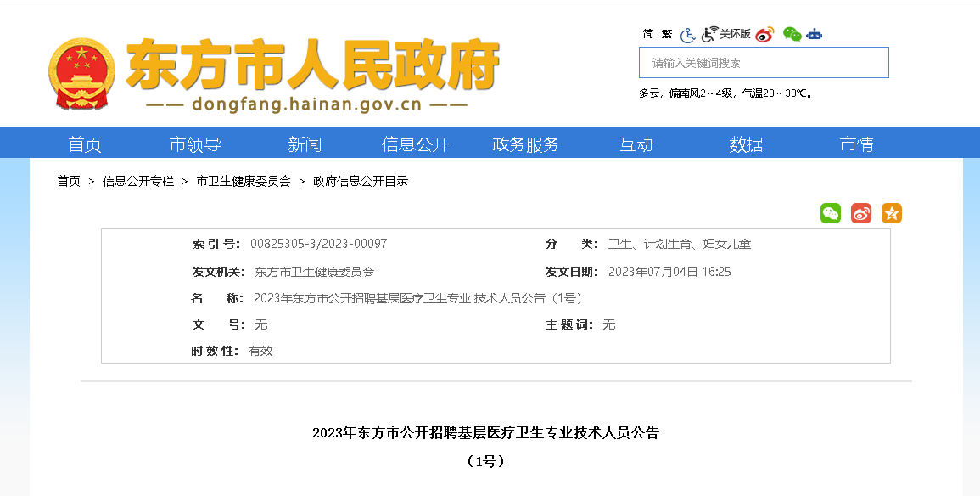Open the 市情 menu

[x=856, y=144]
